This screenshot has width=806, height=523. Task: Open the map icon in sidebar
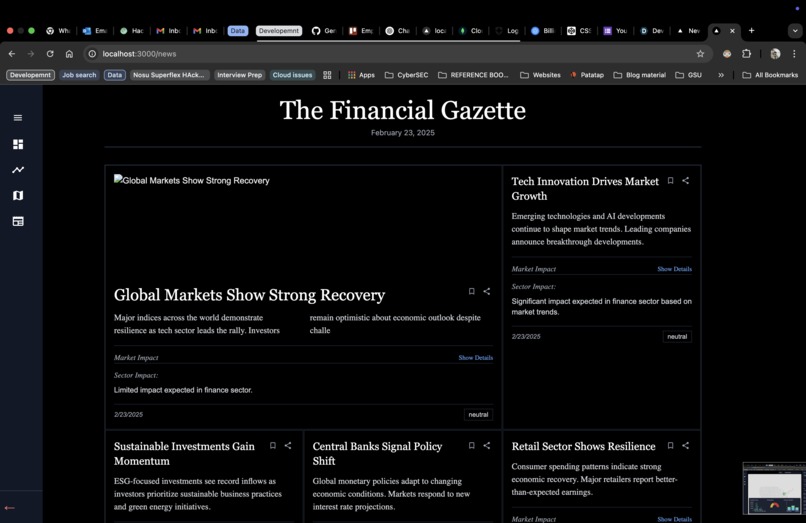click(x=18, y=195)
